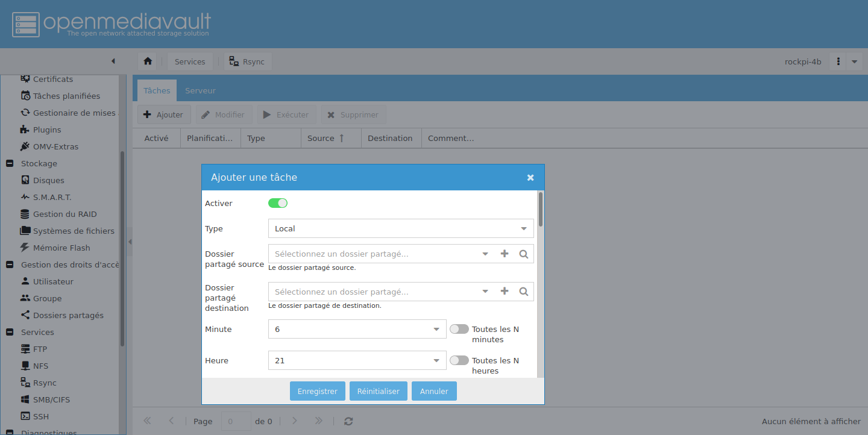This screenshot has height=435, width=868.
Task: Click the Annuler button
Action: click(434, 391)
